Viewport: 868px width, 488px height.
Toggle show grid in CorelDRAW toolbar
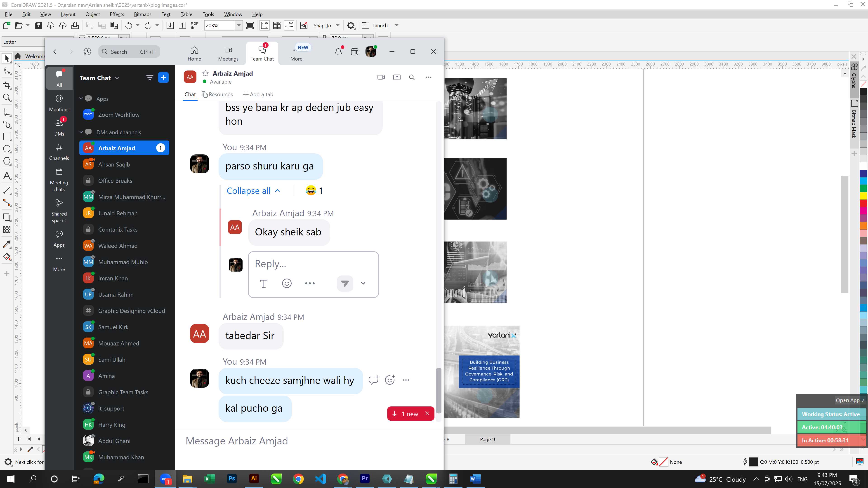click(277, 25)
